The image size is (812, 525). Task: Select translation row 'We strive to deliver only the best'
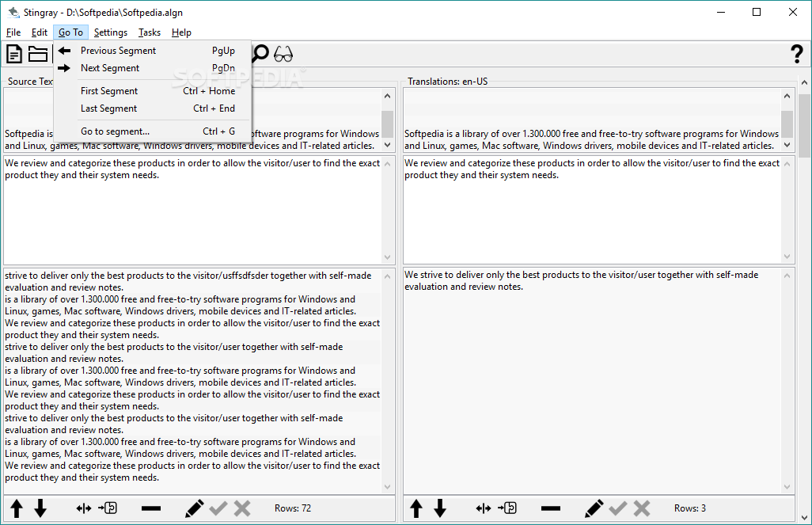click(593, 280)
